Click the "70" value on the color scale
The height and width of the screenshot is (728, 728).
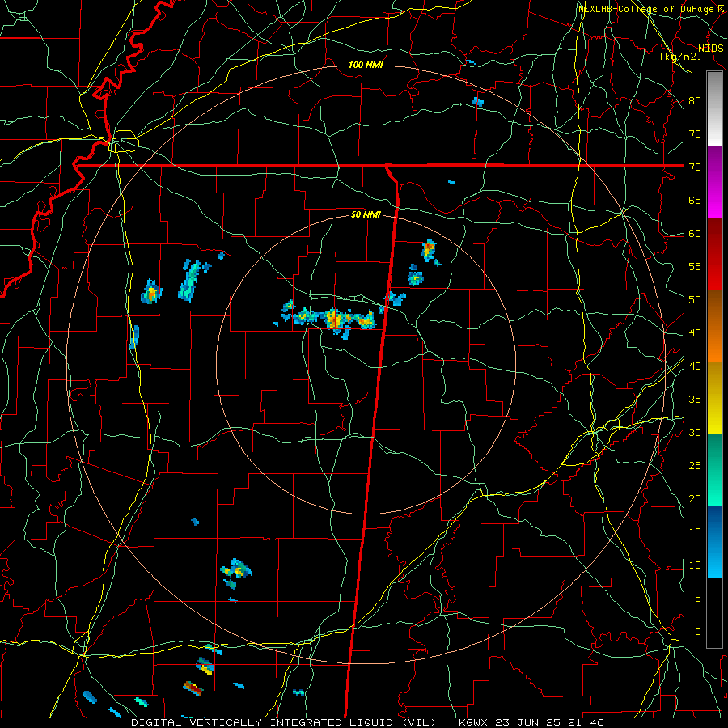coord(695,167)
